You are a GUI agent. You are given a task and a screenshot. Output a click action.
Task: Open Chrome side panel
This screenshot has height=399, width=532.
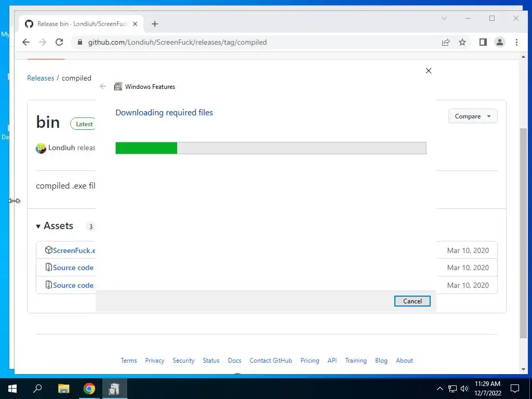pyautogui.click(x=483, y=42)
